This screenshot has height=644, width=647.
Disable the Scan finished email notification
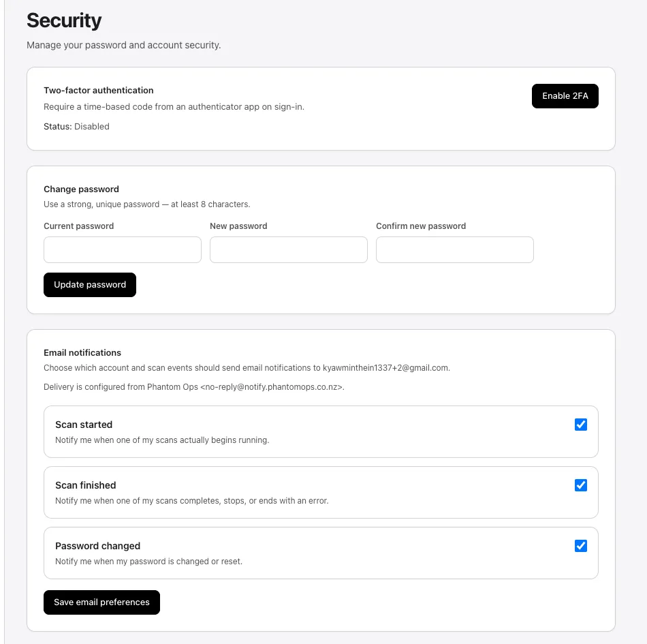point(580,485)
